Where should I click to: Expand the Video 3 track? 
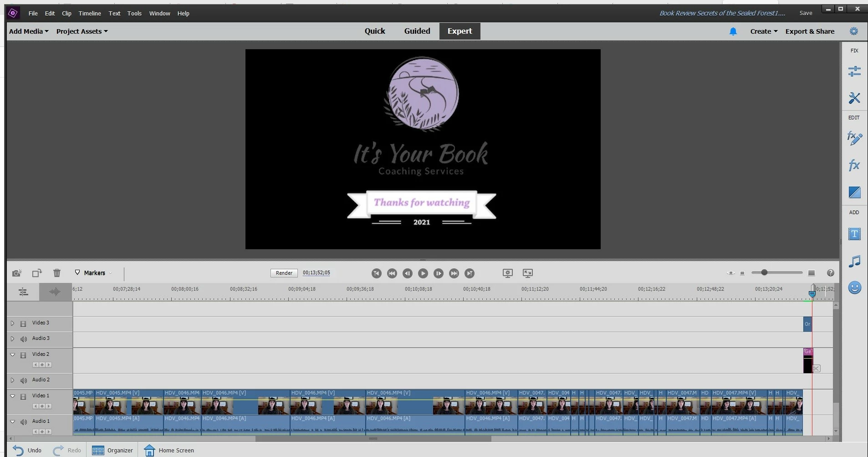coord(12,323)
